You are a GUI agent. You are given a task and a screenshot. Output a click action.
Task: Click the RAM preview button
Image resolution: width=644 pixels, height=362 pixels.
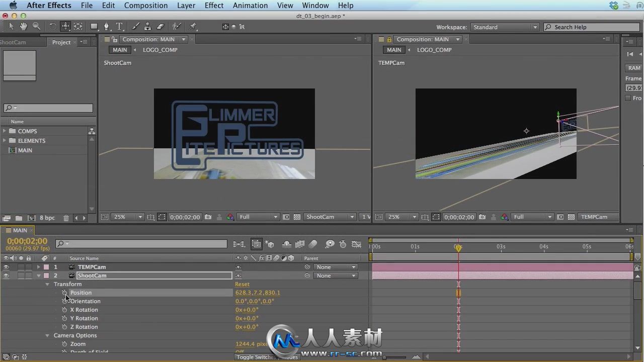[x=634, y=68]
